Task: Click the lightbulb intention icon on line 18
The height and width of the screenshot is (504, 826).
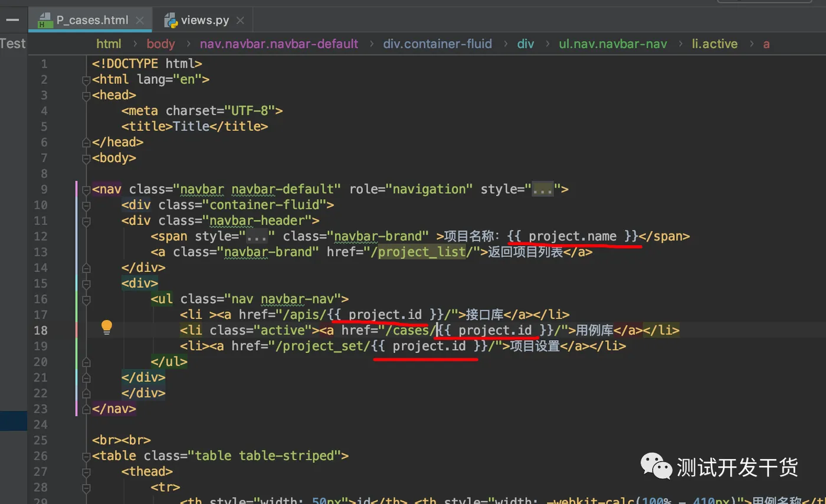Action: pos(106,327)
